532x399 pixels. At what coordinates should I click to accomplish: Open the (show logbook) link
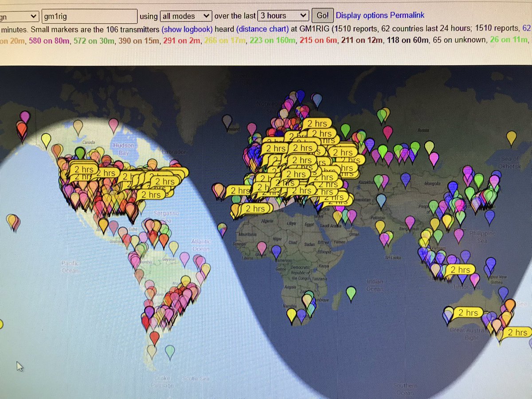click(187, 29)
